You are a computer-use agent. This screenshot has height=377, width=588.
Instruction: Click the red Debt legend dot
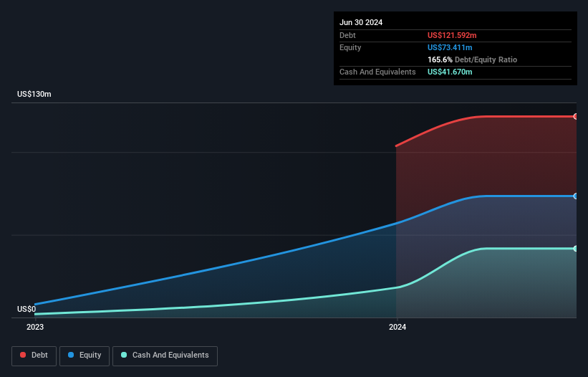(x=23, y=355)
